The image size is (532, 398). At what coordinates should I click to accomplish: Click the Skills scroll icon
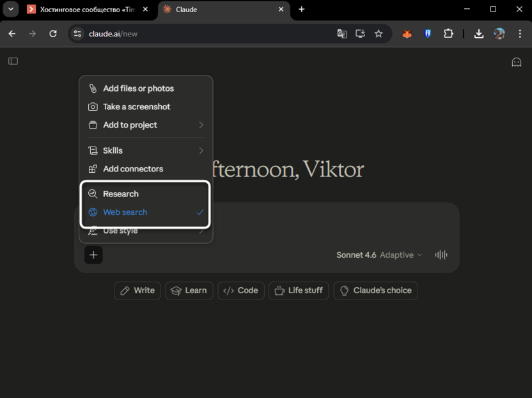(93, 150)
